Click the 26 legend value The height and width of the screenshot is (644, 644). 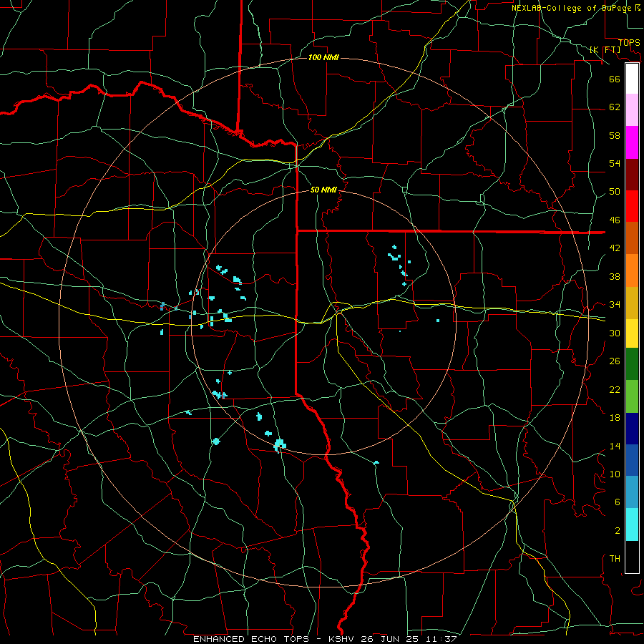pyautogui.click(x=615, y=361)
